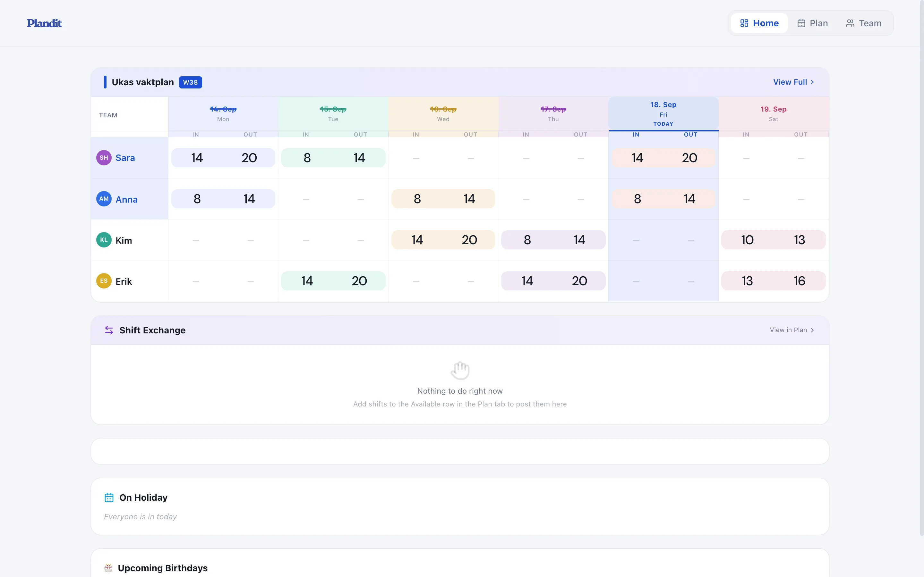Click the Upcoming Birthdays cake icon
This screenshot has height=577, width=924.
pos(108,568)
